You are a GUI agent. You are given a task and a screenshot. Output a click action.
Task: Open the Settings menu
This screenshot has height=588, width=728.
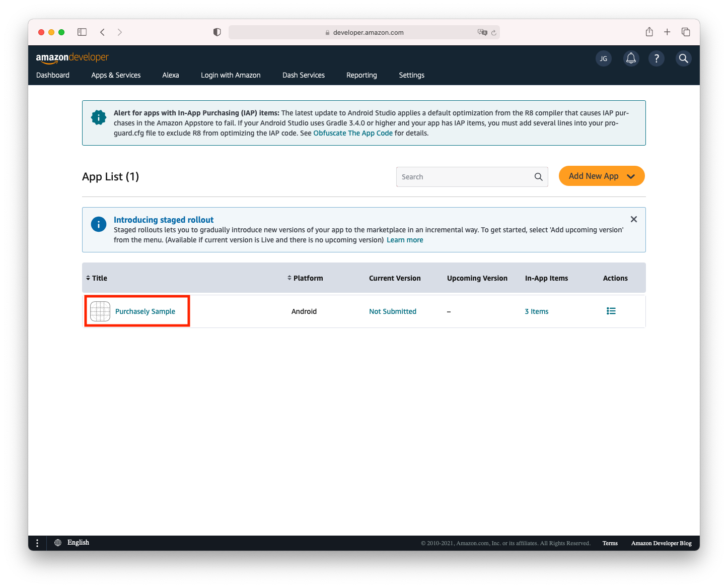[x=412, y=75]
